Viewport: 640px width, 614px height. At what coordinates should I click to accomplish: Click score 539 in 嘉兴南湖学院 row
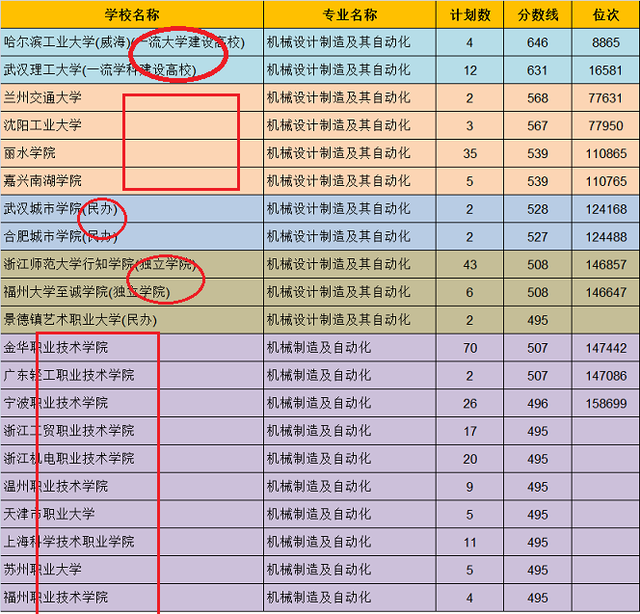click(x=538, y=181)
